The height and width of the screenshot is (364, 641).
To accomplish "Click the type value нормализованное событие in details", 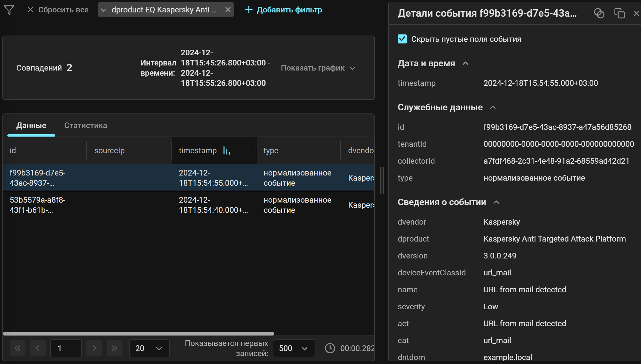I will coord(534,178).
